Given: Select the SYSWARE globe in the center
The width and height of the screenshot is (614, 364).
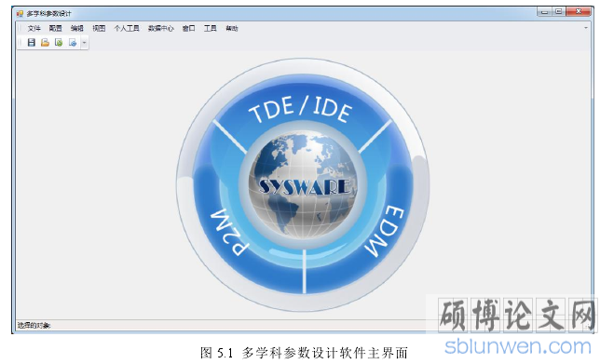Looking at the screenshot, I should [303, 185].
